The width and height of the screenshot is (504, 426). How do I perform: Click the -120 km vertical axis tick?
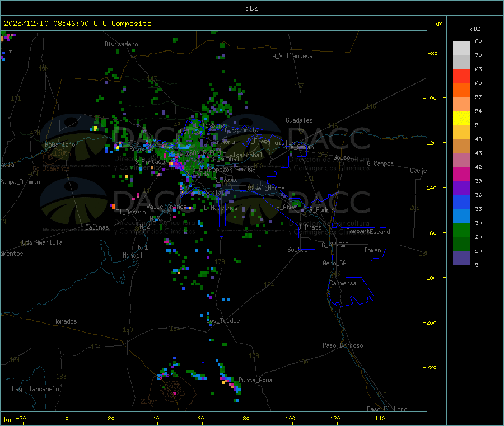pyautogui.click(x=432, y=143)
